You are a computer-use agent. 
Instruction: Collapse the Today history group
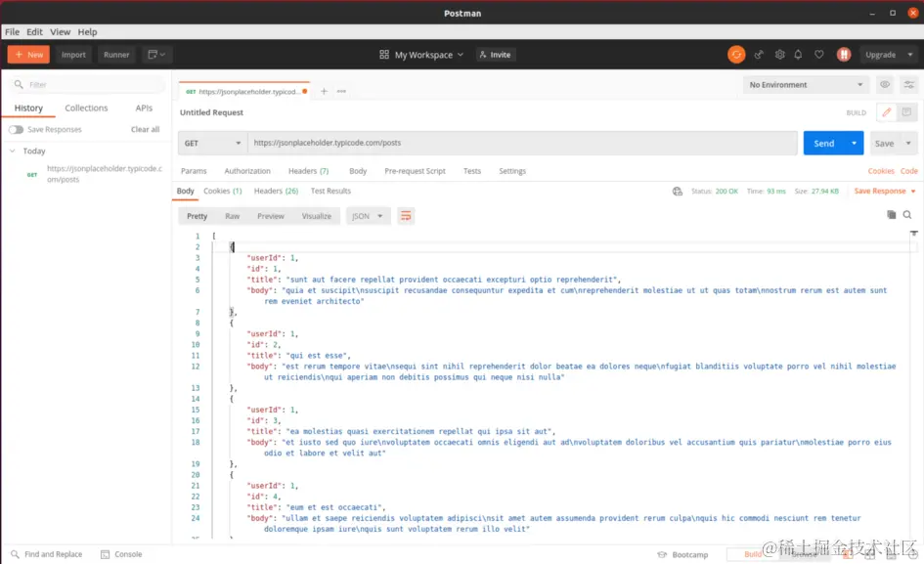[x=13, y=151]
